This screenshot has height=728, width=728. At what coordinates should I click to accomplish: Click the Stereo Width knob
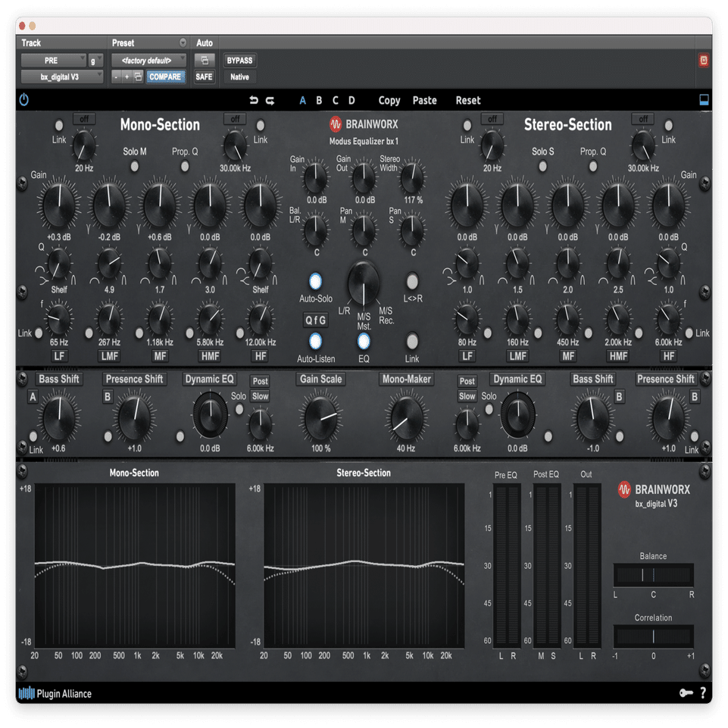(x=412, y=177)
